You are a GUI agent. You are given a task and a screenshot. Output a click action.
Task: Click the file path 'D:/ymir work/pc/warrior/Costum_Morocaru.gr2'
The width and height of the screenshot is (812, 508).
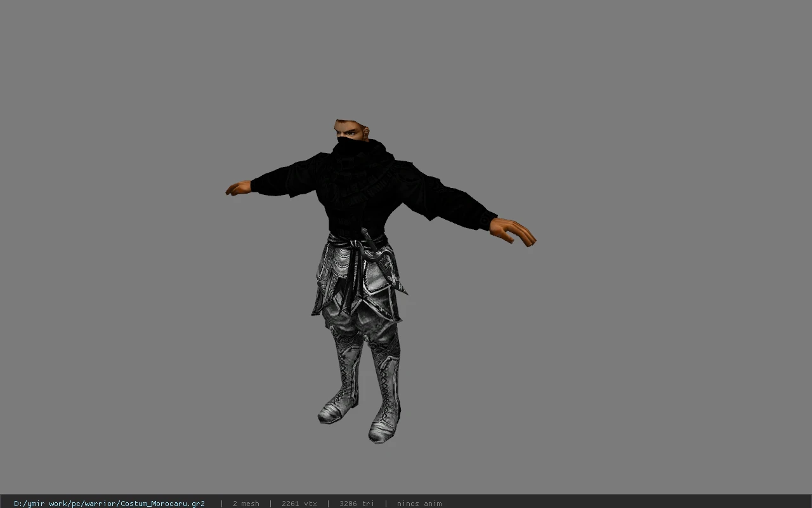pos(109,504)
